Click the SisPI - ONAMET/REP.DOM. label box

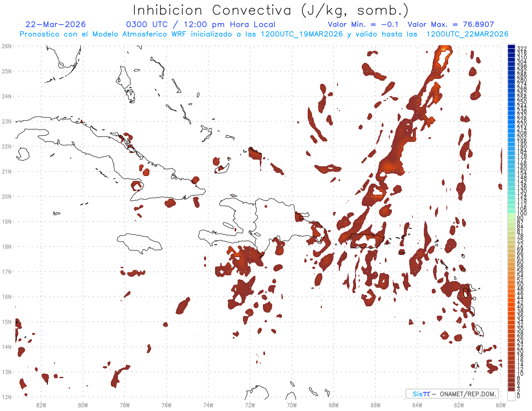[x=452, y=394]
